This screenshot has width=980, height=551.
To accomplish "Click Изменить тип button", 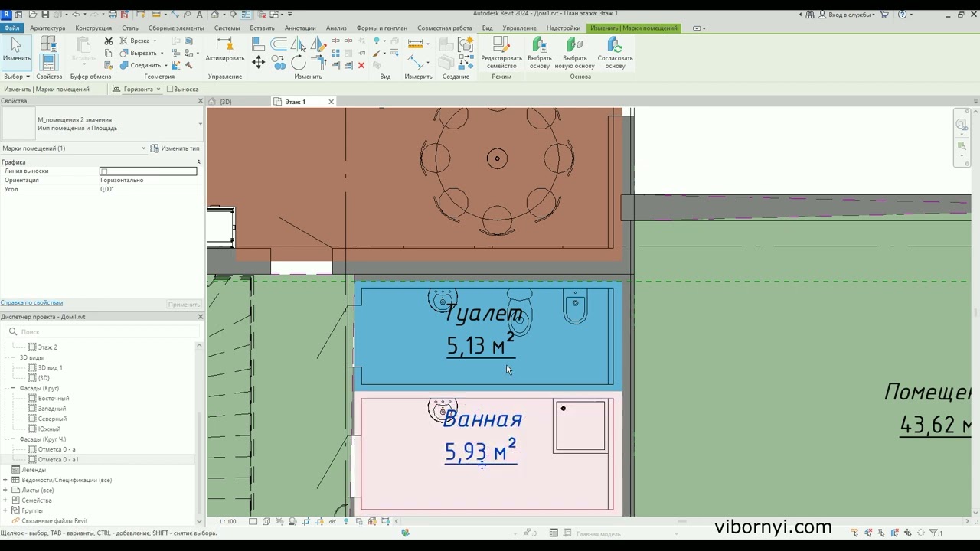I will coord(175,148).
